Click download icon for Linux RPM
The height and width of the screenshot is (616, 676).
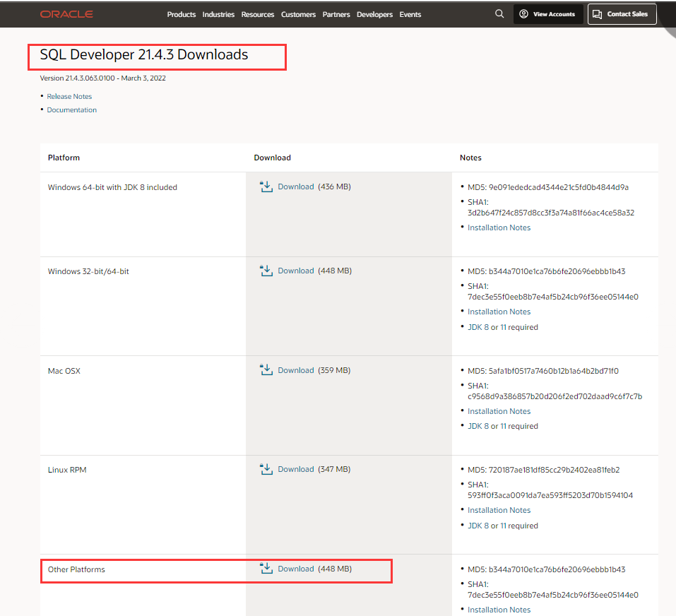tap(266, 469)
